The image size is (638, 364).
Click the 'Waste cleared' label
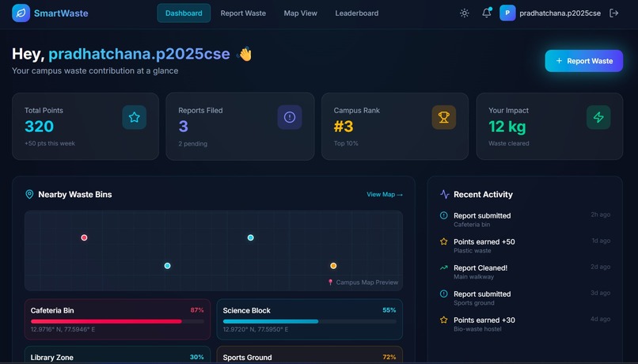coord(509,143)
